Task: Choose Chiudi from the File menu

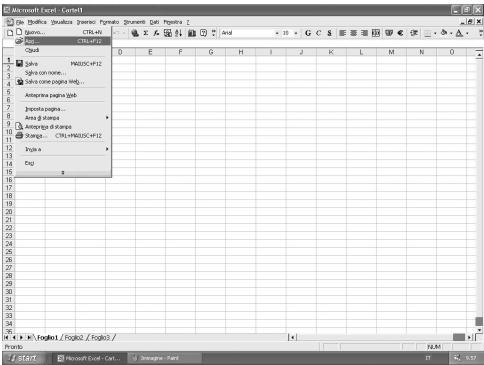Action: pyautogui.click(x=63, y=50)
